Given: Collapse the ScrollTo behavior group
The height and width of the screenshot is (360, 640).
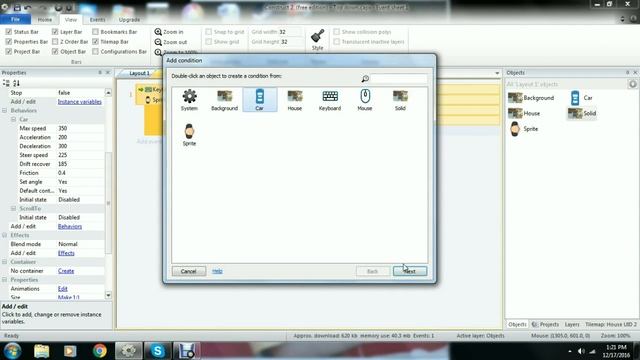Looking at the screenshot, I should 13,209.
